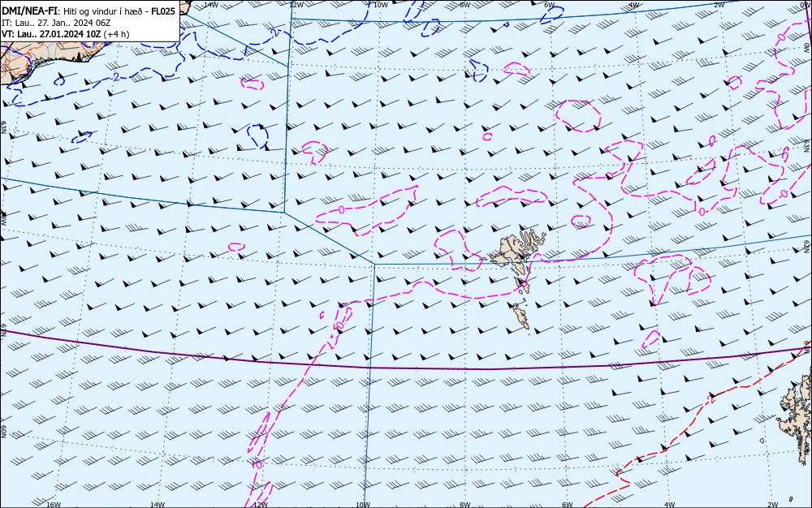
Task: Click the 14W longitude label on the top edge
Action: (x=211, y=5)
